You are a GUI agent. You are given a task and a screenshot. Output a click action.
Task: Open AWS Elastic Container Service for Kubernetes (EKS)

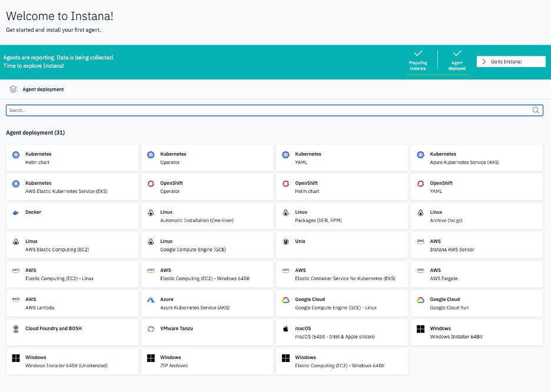coord(342,274)
